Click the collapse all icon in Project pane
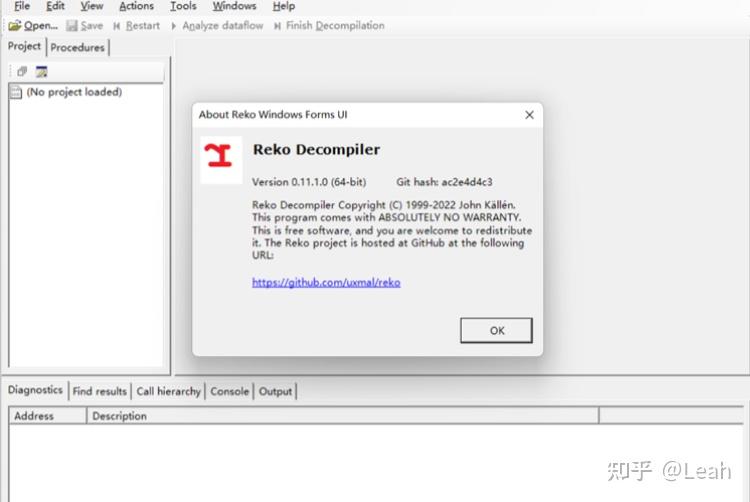This screenshot has height=502, width=750. 22,72
